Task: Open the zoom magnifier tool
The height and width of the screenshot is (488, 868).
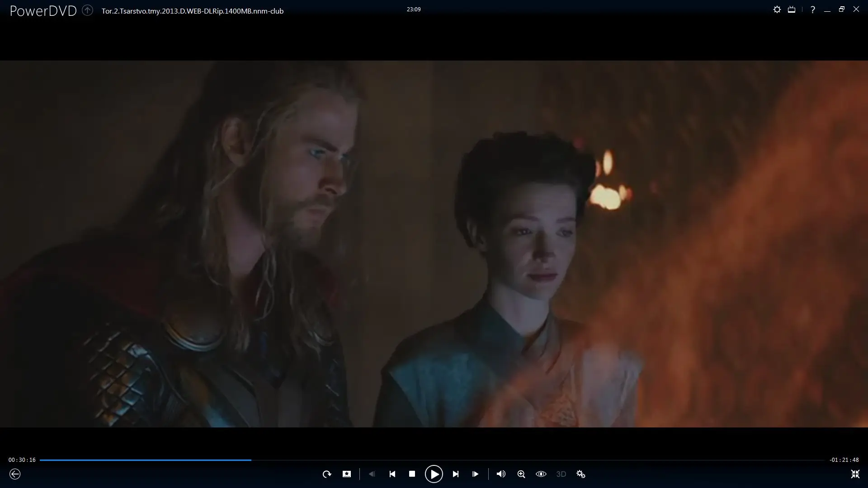Action: point(521,474)
